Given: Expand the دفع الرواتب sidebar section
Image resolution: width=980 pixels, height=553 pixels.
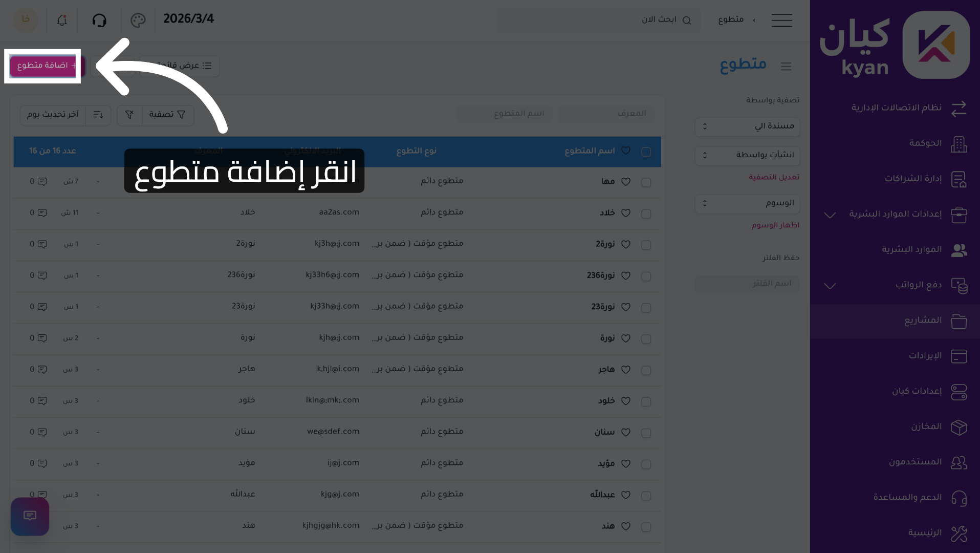Looking at the screenshot, I should [830, 286].
